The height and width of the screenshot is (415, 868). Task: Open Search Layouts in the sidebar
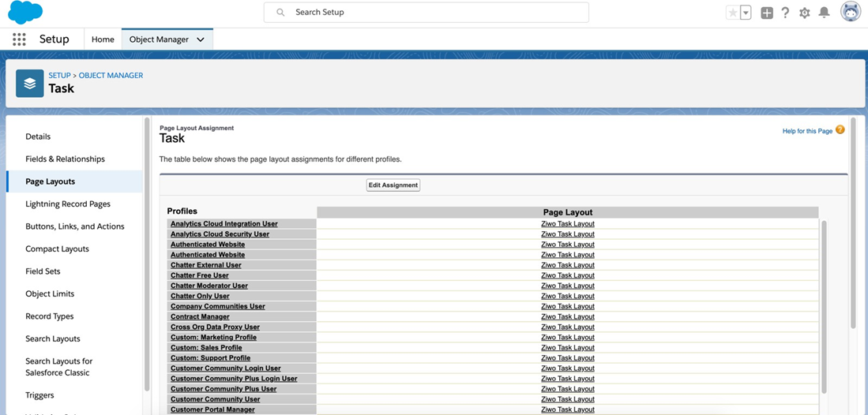click(x=53, y=338)
